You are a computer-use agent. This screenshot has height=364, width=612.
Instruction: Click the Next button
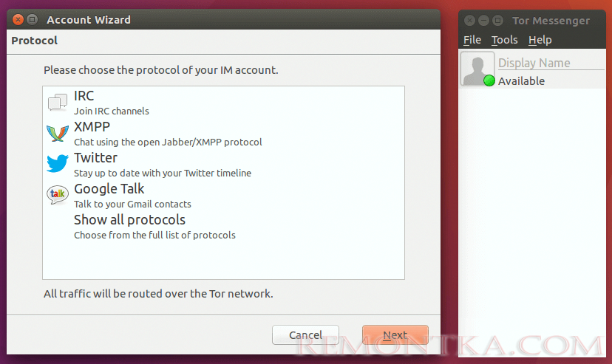point(395,334)
